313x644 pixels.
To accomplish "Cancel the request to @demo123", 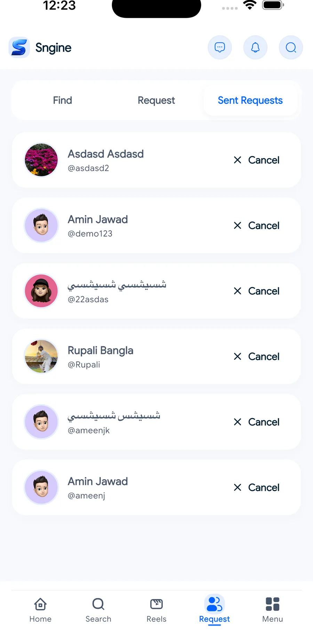I will tap(257, 226).
